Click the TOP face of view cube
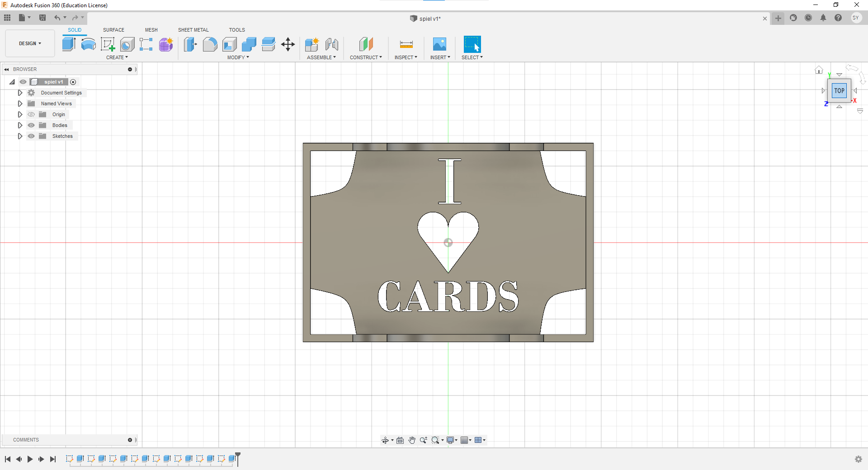This screenshot has height=470, width=868. (x=839, y=90)
